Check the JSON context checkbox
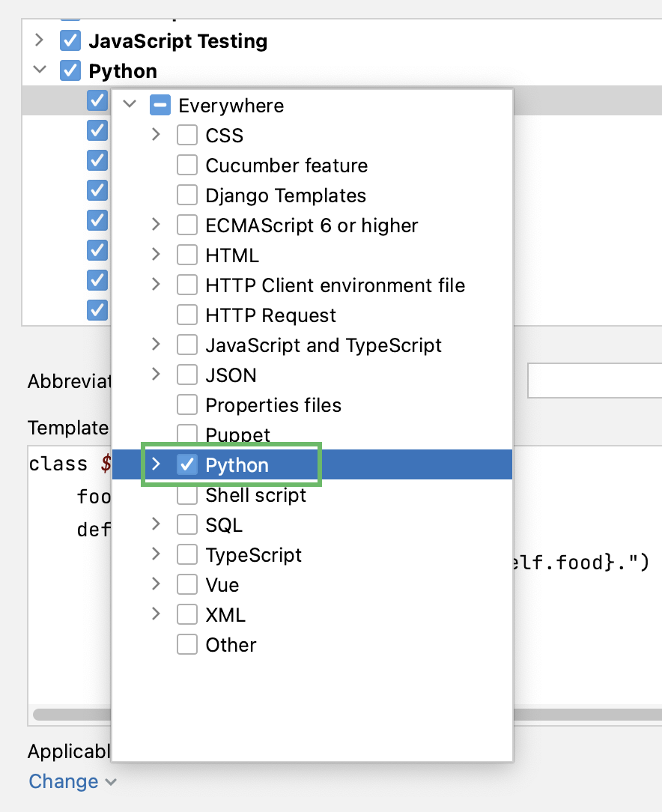The width and height of the screenshot is (662, 812). (x=187, y=375)
